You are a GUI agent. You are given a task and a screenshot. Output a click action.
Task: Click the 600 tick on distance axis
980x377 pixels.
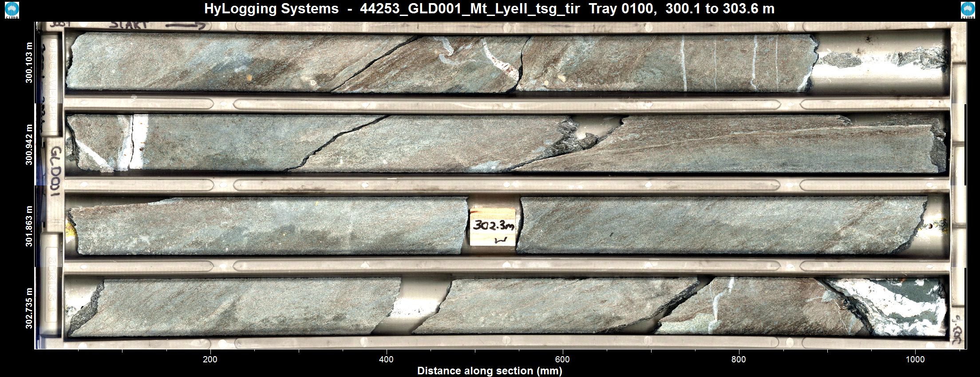[562, 359]
